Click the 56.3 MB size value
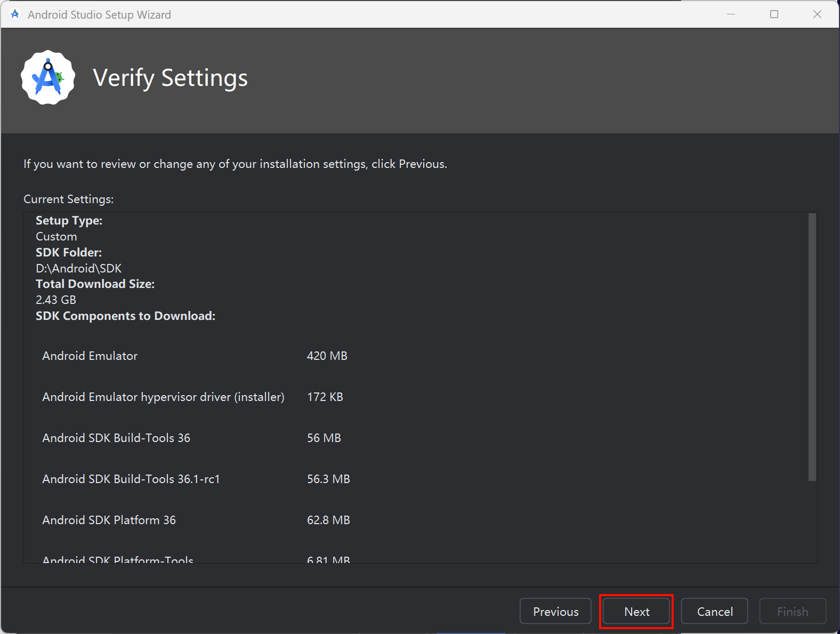 pos(328,479)
